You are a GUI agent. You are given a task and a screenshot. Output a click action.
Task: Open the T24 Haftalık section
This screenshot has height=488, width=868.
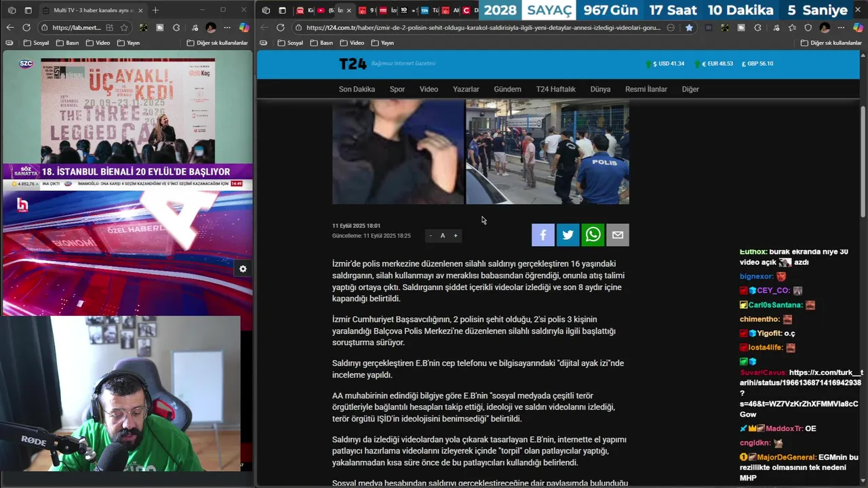click(x=555, y=89)
